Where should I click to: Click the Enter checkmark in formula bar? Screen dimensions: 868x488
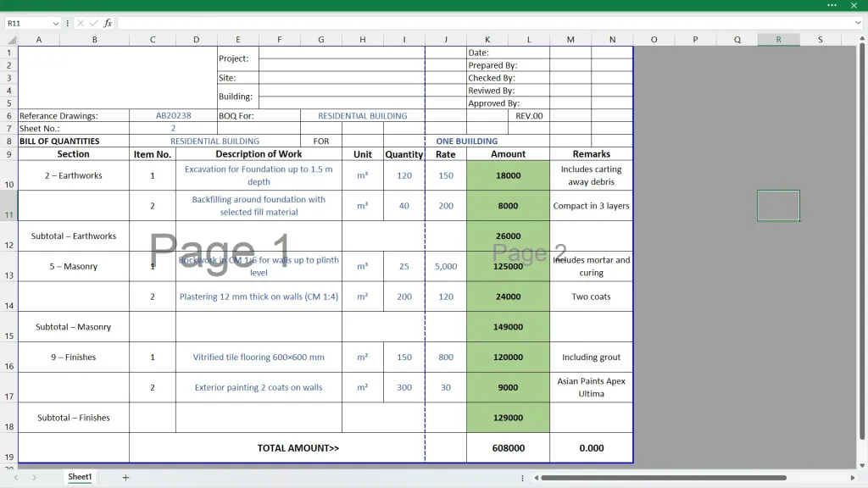pos(94,24)
